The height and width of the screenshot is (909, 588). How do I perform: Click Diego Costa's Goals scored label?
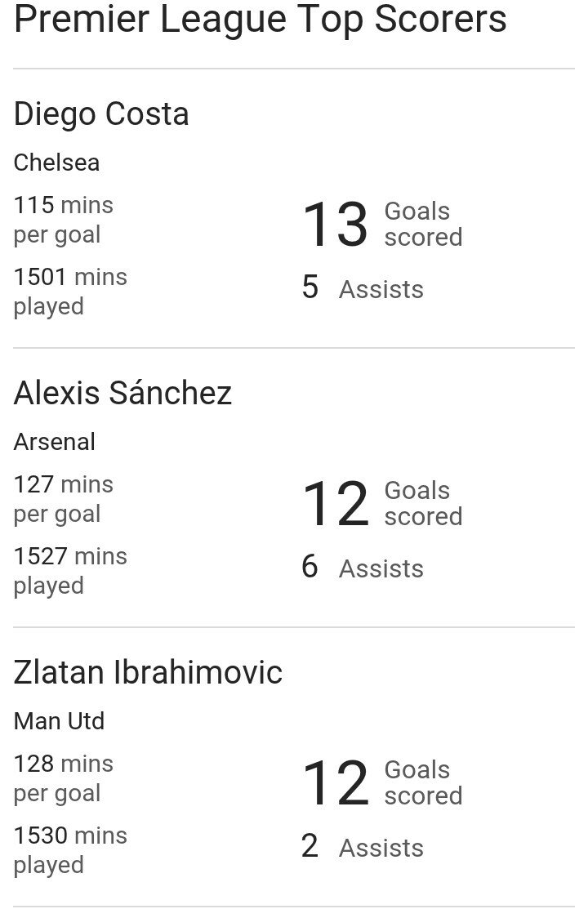pyautogui.click(x=423, y=224)
